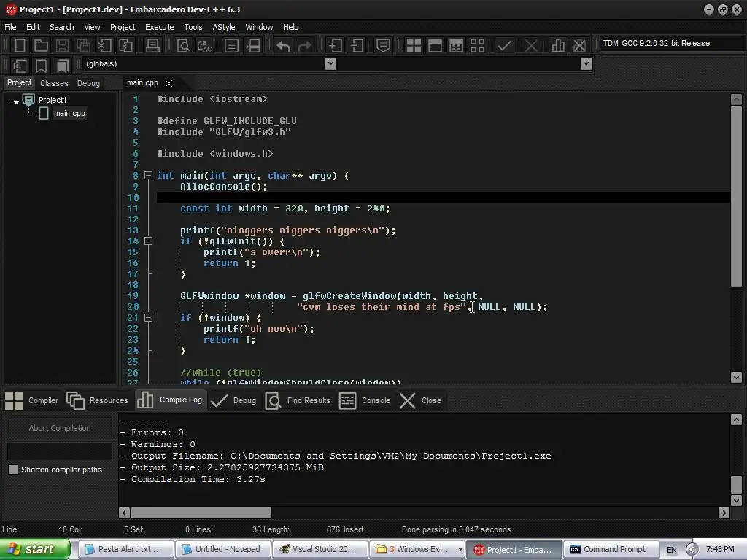Click the EN language indicator in tray
747x560 pixels.
pyautogui.click(x=671, y=550)
